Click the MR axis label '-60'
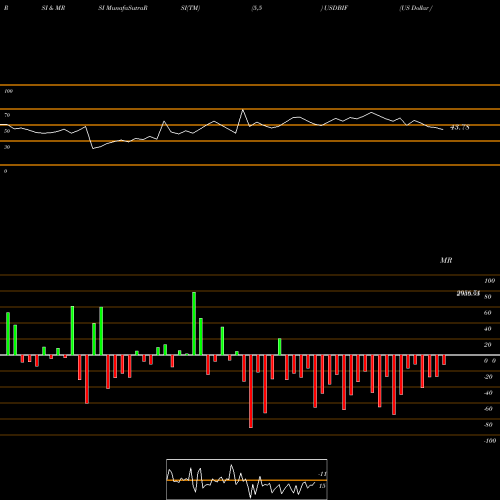Viewport: 500px width, 500px height. (488, 409)
